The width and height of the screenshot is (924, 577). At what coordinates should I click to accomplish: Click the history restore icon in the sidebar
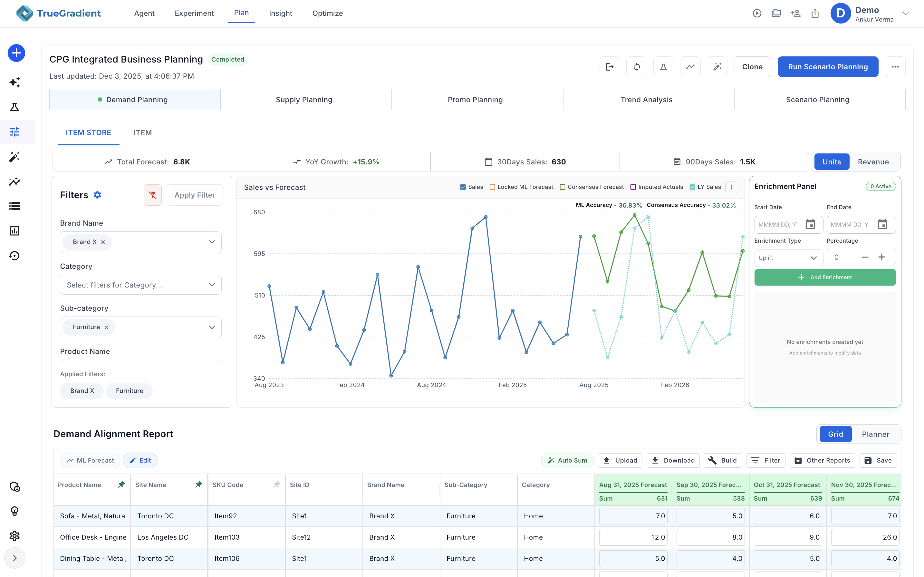(14, 256)
